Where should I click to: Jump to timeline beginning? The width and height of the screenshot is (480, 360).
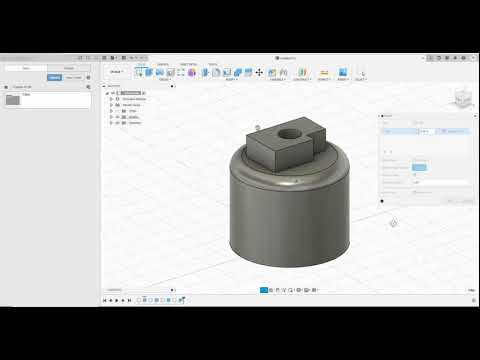(105, 300)
